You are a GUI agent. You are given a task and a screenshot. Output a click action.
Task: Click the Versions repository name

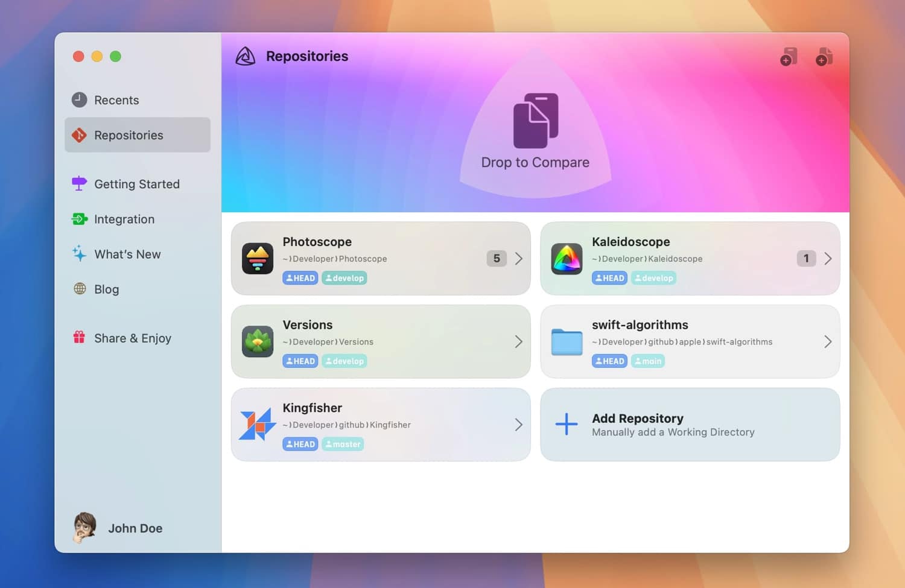pyautogui.click(x=308, y=325)
